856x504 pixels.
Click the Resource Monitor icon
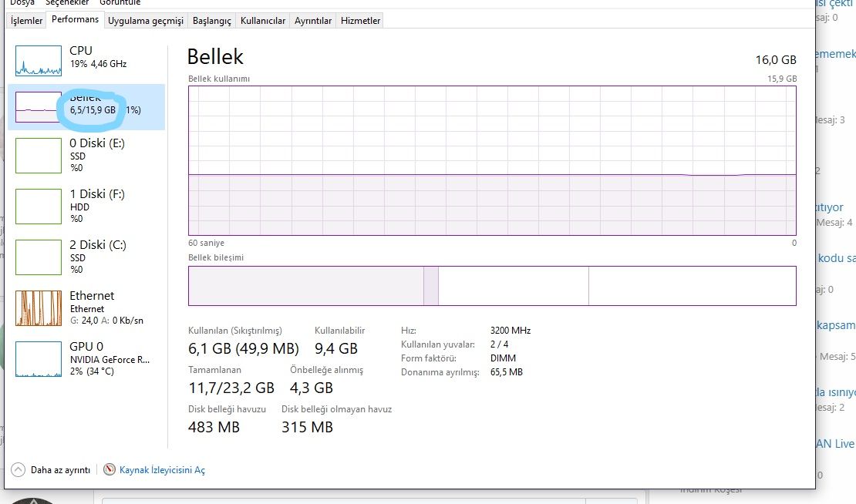[x=110, y=469]
